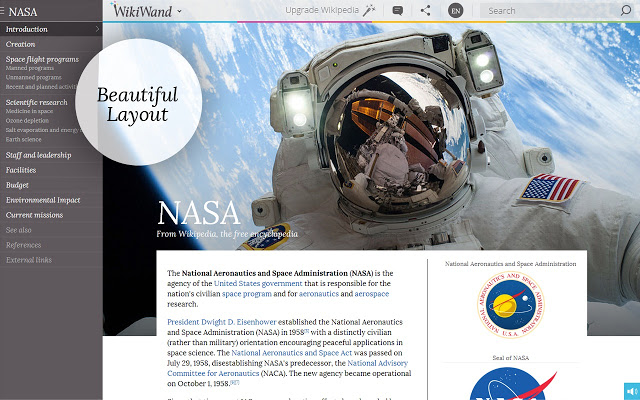
Task: Click the NASA article title heading
Action: [x=198, y=213]
